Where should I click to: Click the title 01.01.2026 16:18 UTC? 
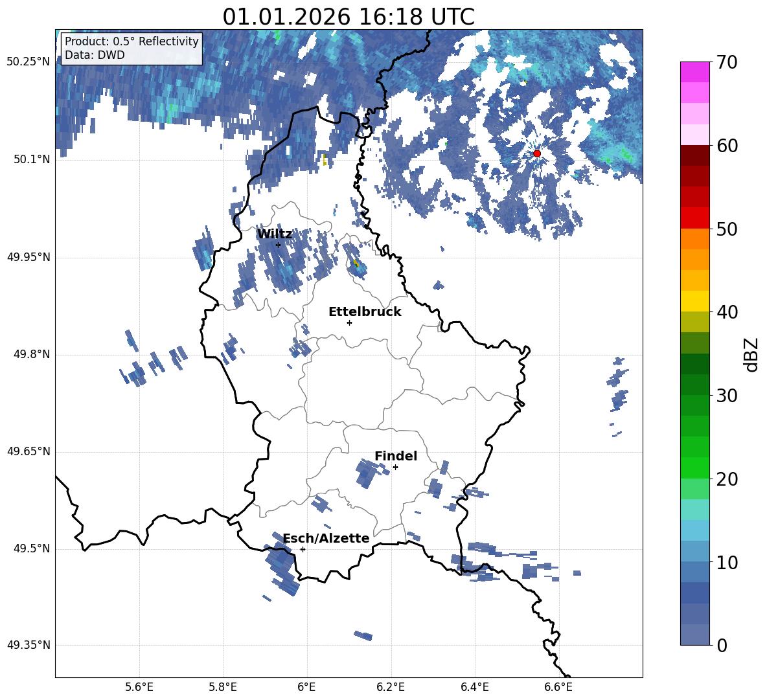click(349, 17)
